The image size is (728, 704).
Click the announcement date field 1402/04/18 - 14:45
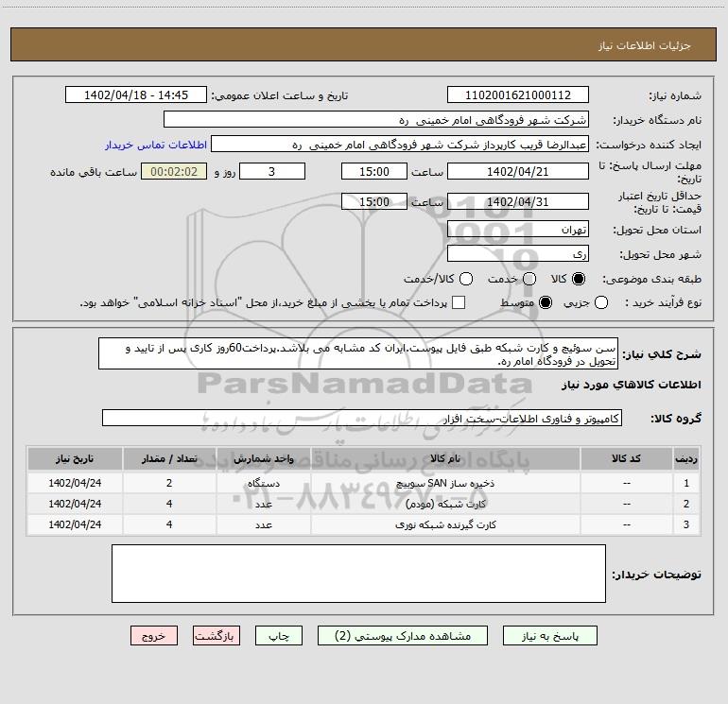click(136, 95)
